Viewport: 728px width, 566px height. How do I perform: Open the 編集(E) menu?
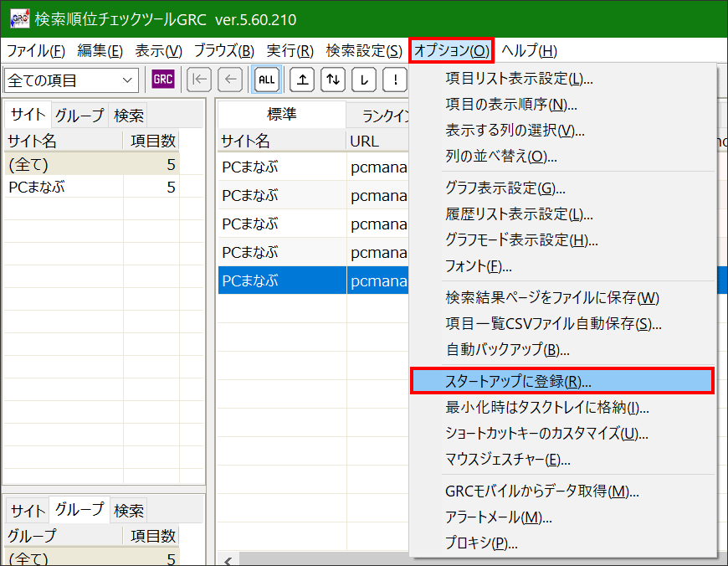click(100, 50)
